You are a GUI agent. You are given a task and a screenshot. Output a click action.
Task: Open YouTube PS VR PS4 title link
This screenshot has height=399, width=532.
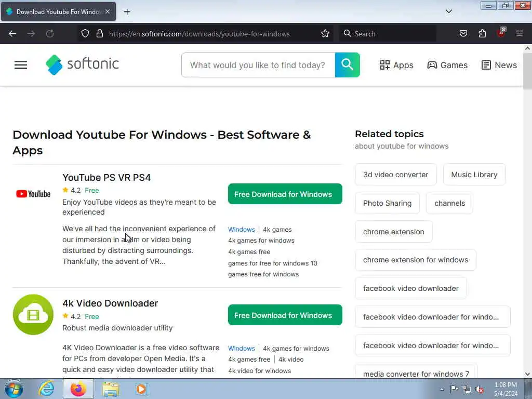pos(107,178)
